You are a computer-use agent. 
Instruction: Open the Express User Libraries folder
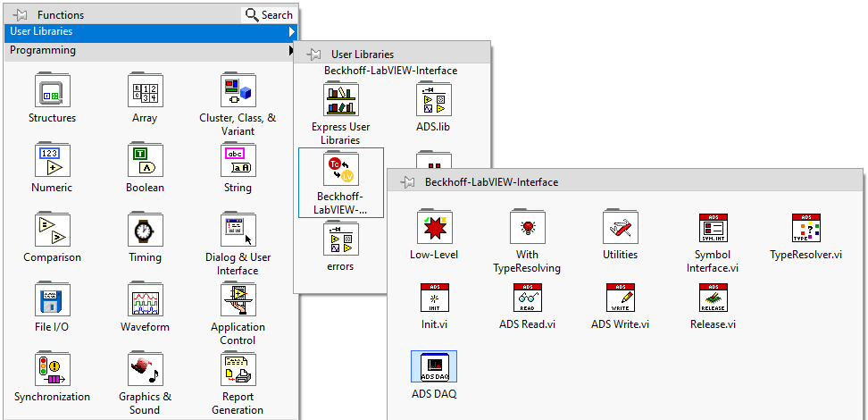[x=341, y=100]
